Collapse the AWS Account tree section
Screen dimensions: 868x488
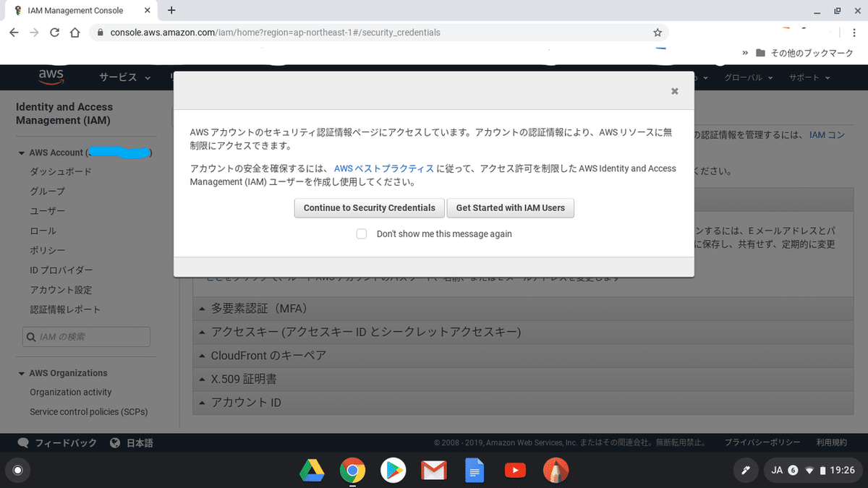(x=22, y=153)
